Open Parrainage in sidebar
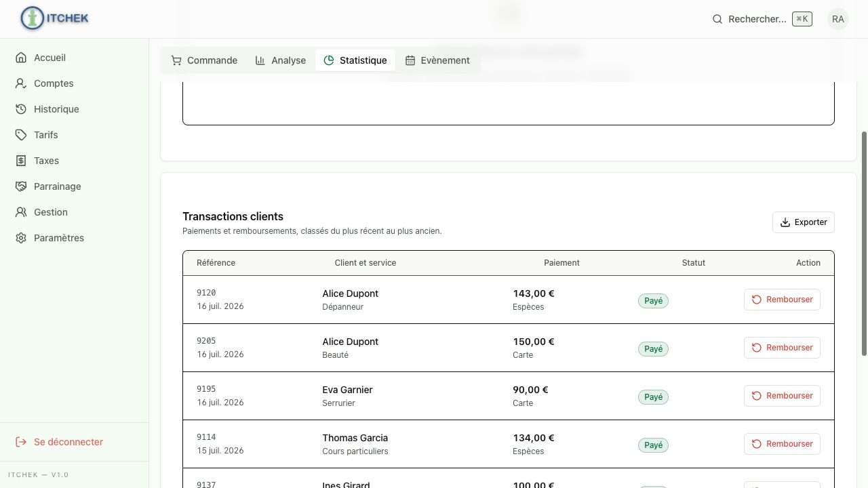Viewport: 868px width, 488px height. pos(75,186)
